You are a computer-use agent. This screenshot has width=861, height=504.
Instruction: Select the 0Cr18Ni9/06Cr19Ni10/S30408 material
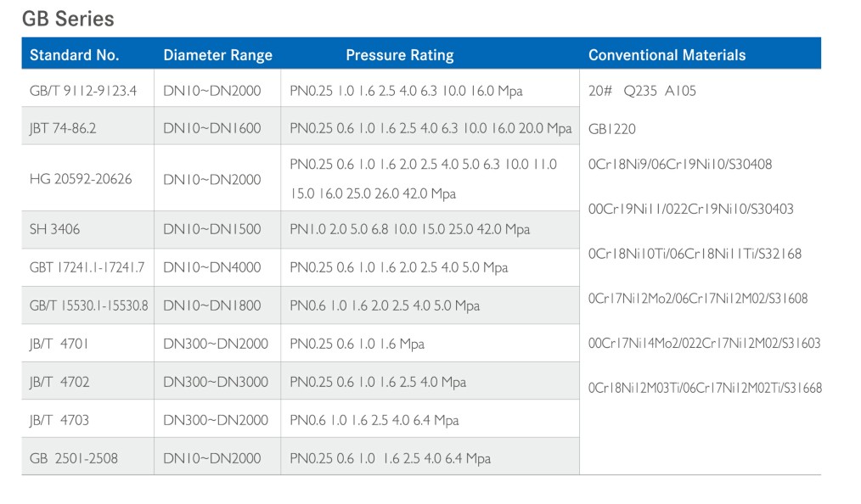(680, 165)
